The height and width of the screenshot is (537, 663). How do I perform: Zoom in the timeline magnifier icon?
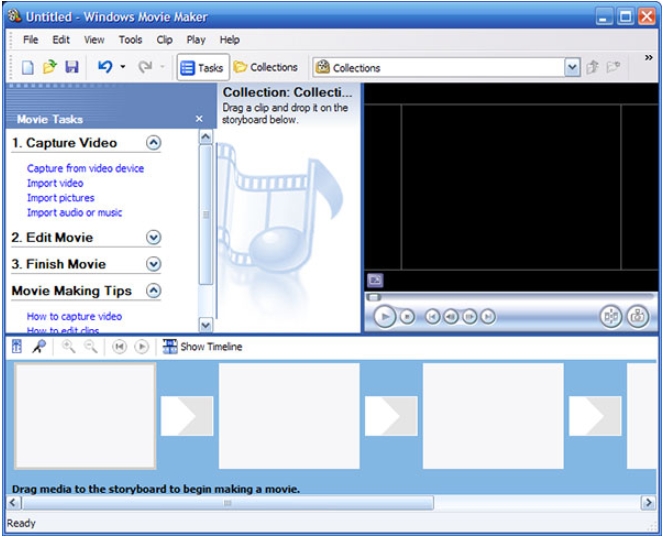pyautogui.click(x=68, y=346)
